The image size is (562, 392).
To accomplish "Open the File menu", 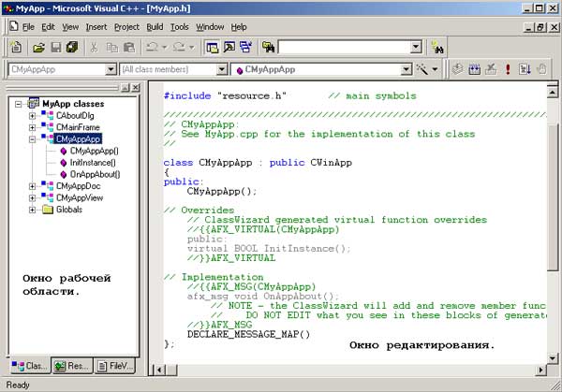I will (x=28, y=27).
